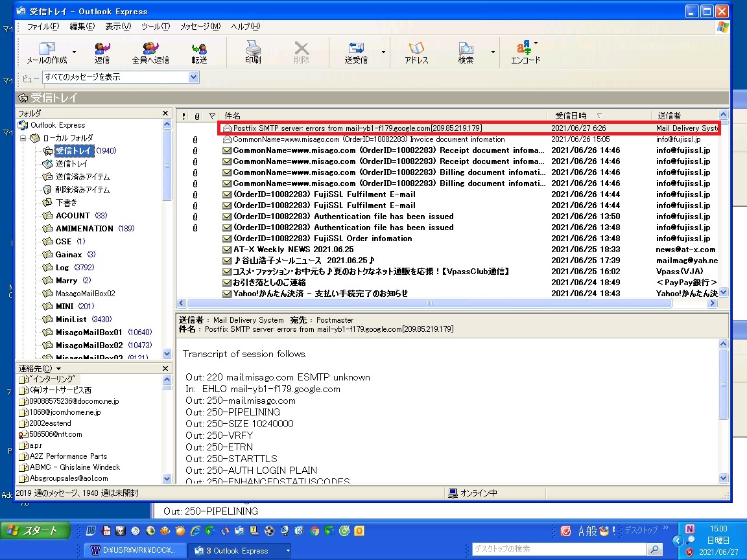This screenshot has width=747, height=560.
Task: Sort messages by 送信者 column header
Action: [x=685, y=116]
